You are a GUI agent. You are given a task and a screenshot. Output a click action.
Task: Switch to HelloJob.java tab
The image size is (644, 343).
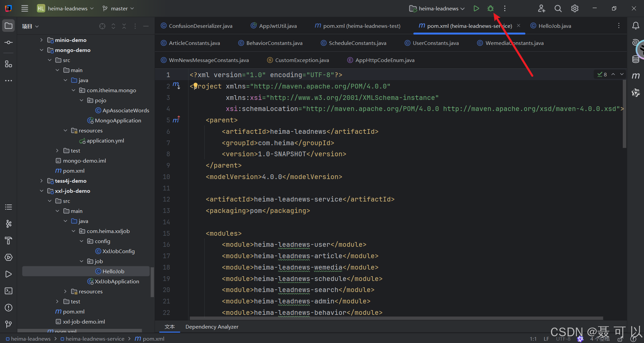click(x=551, y=26)
